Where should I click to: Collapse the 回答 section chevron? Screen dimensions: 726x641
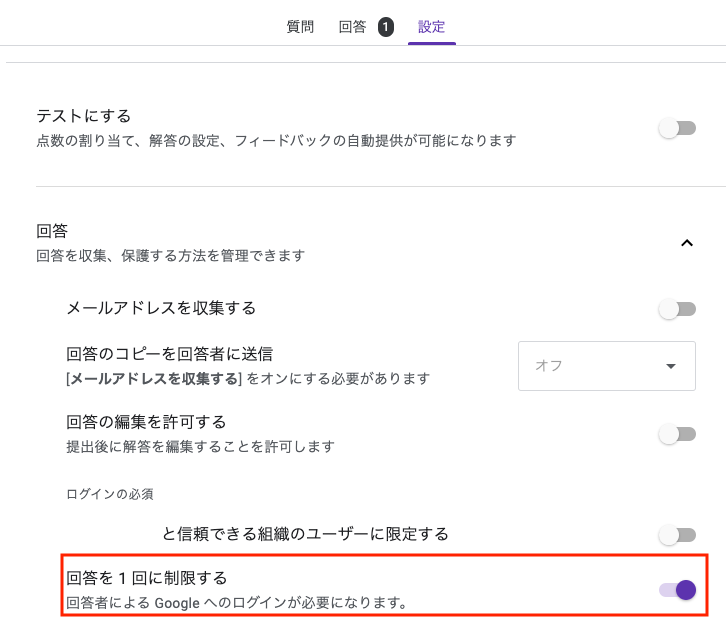point(687,243)
